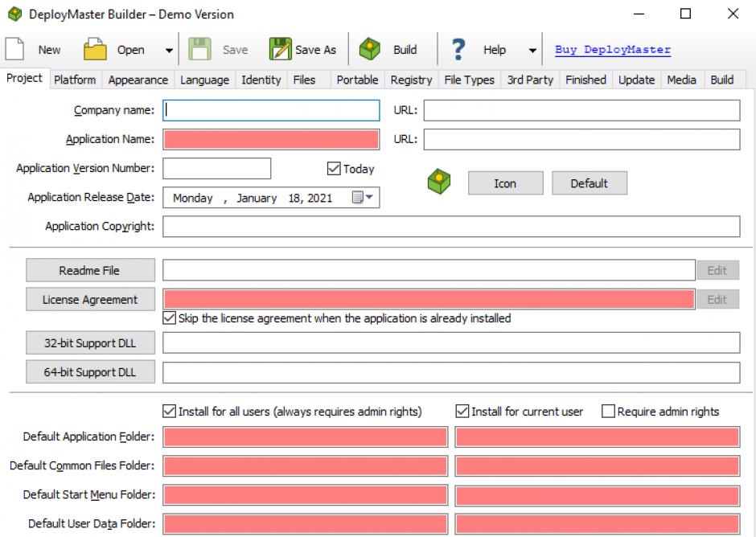Select the Media tab
This screenshot has height=537, width=756.
[x=681, y=80]
